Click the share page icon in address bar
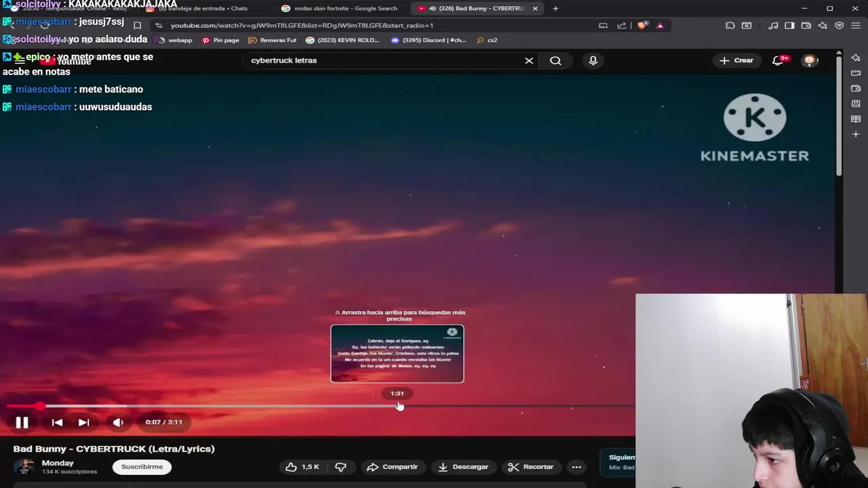 click(622, 26)
